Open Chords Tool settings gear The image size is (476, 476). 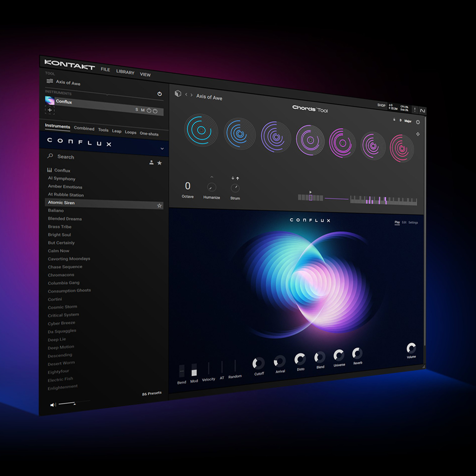click(418, 122)
